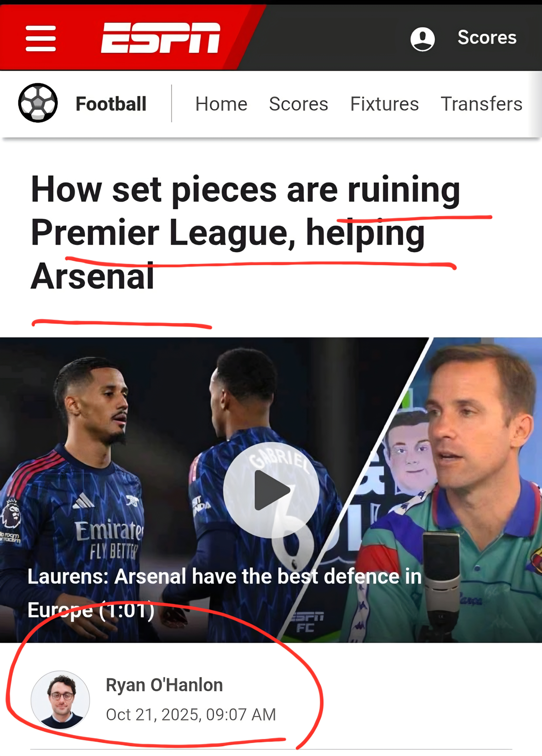542x756 pixels.
Task: Select the Transfers tab
Action: click(481, 104)
